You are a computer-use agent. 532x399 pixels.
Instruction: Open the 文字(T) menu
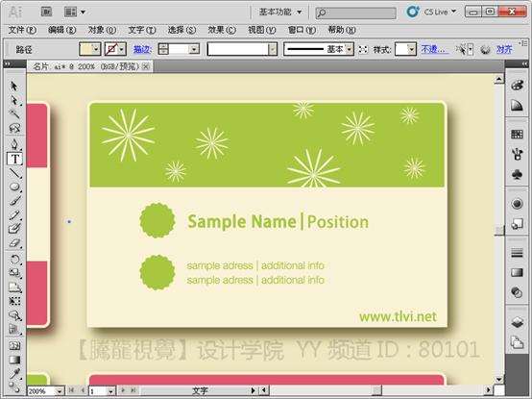141,30
